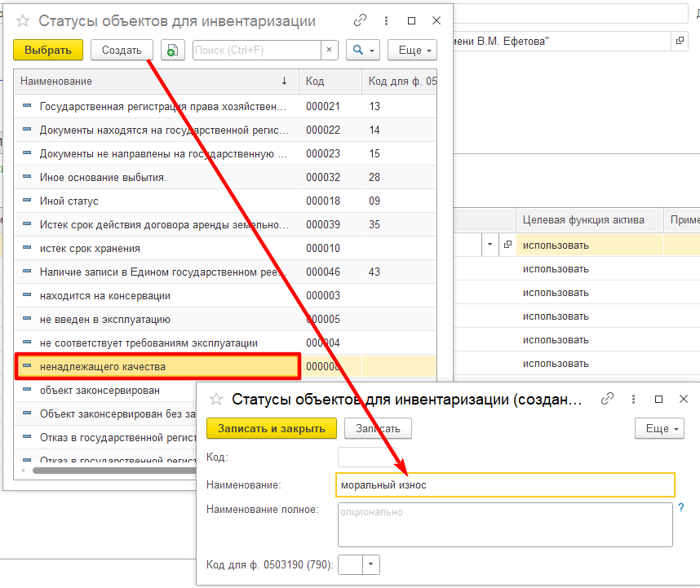Click the Записать button
Screen dimensions: 700x588
click(x=378, y=428)
